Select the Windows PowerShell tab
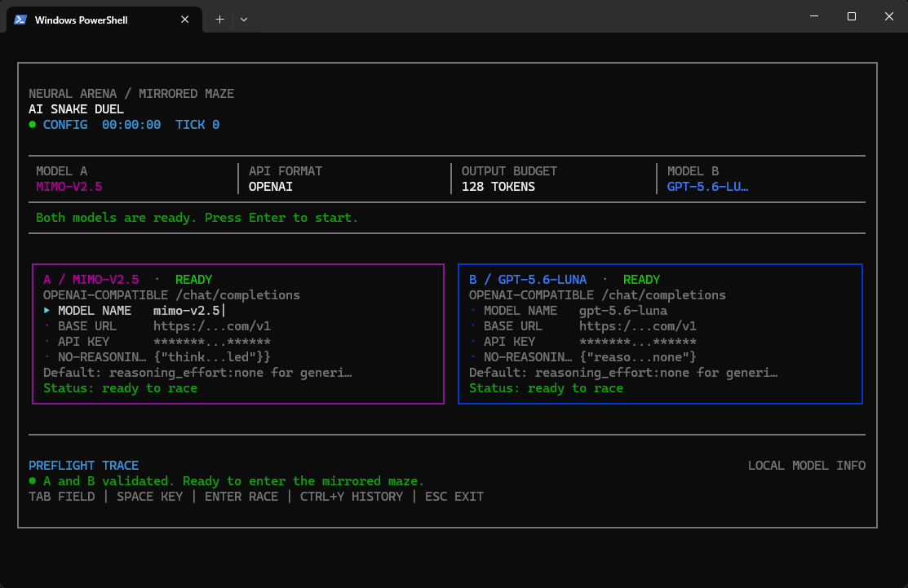Viewport: 908px width, 588px height. click(104, 20)
